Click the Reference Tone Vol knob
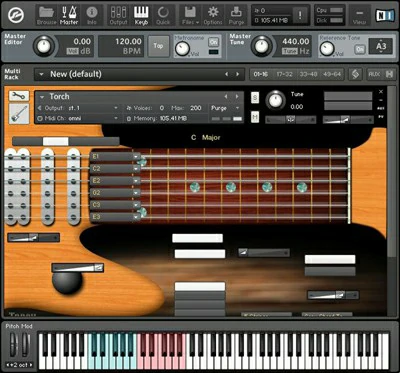400x373 pixels. (x=327, y=49)
